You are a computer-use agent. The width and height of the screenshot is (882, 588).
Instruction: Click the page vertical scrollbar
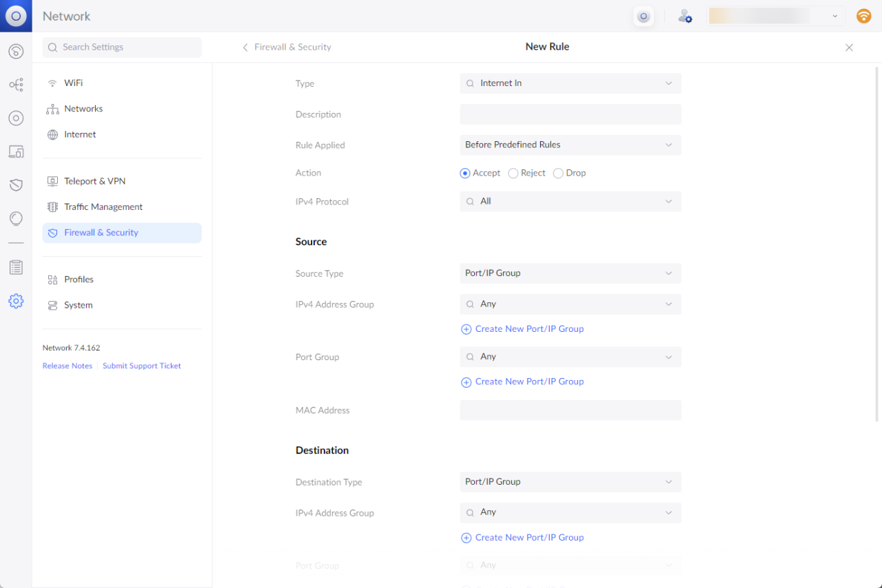click(x=877, y=241)
